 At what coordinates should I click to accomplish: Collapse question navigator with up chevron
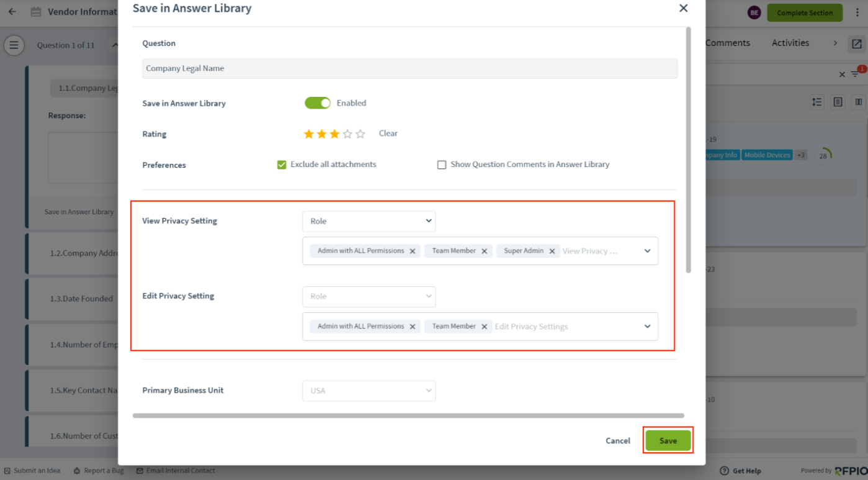tap(114, 45)
